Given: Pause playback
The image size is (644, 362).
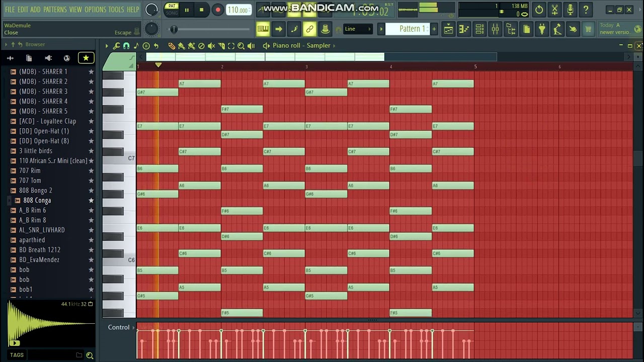Looking at the screenshot, I should pyautogui.click(x=187, y=10).
